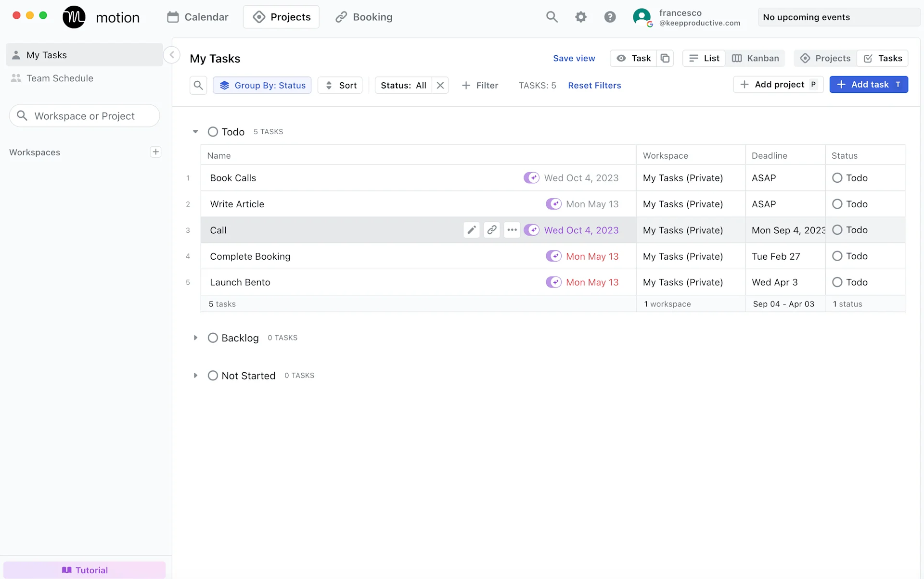Open settings with the gear icon
This screenshot has width=924, height=579.
point(581,17)
